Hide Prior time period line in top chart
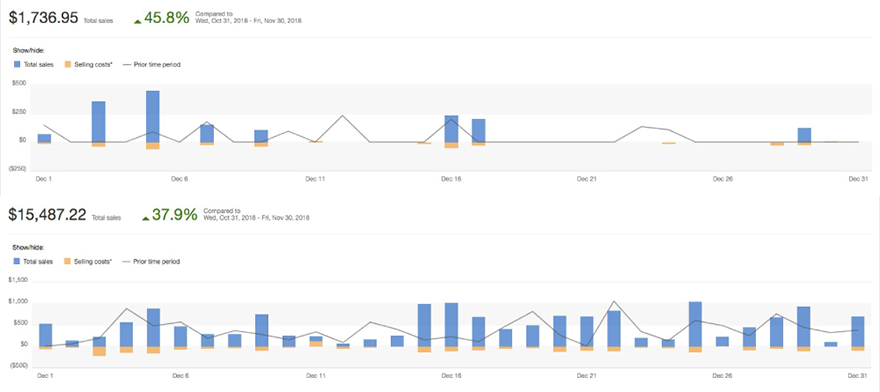 point(151,65)
